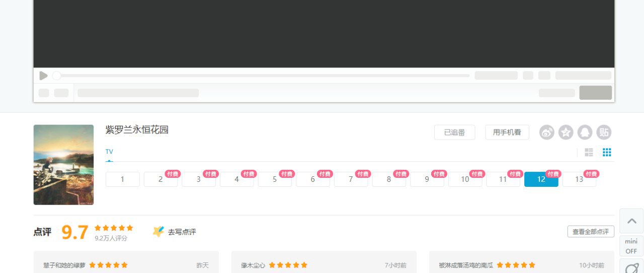
Task: Select episode 7
Action: [x=351, y=179]
